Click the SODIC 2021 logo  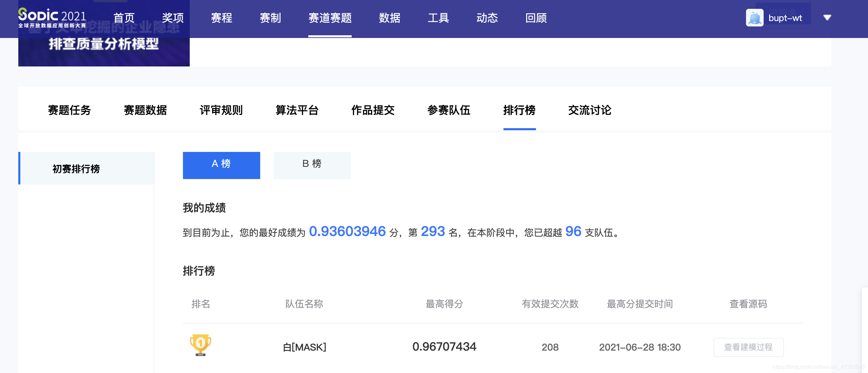[x=52, y=18]
